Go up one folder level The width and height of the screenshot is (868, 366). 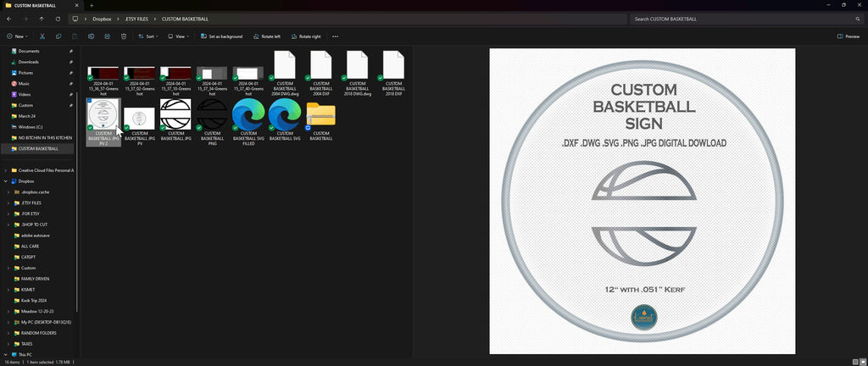(42, 19)
